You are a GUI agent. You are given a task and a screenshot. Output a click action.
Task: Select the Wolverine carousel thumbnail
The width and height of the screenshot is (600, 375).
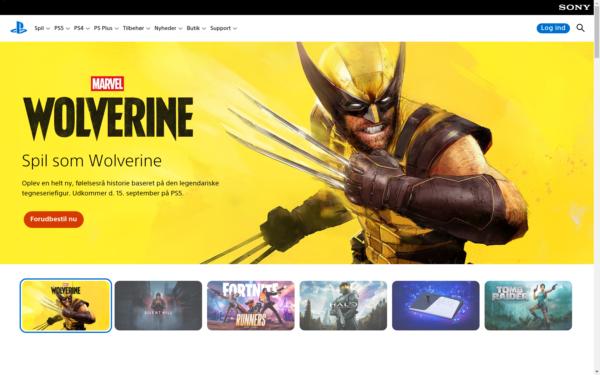[x=66, y=306]
